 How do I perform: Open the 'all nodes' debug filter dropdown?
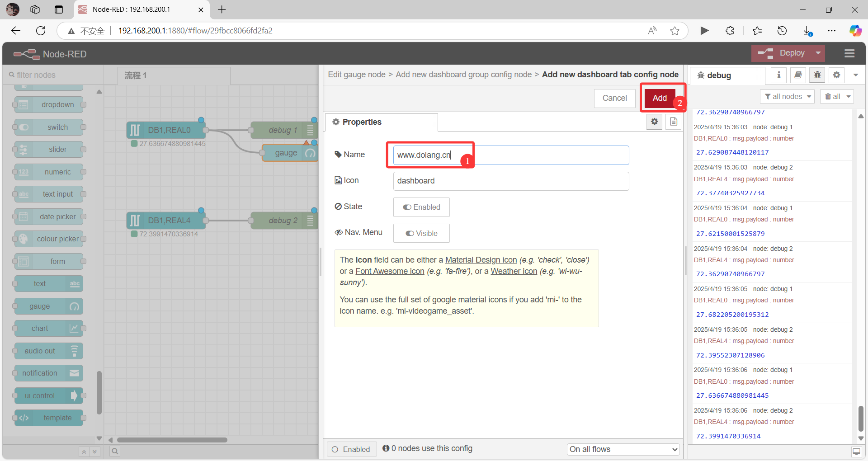(x=787, y=96)
